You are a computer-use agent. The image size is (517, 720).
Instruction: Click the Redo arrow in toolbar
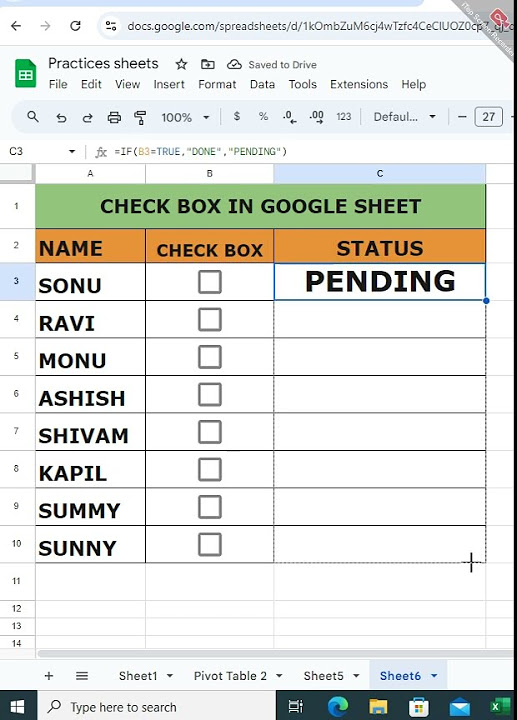[x=87, y=118]
